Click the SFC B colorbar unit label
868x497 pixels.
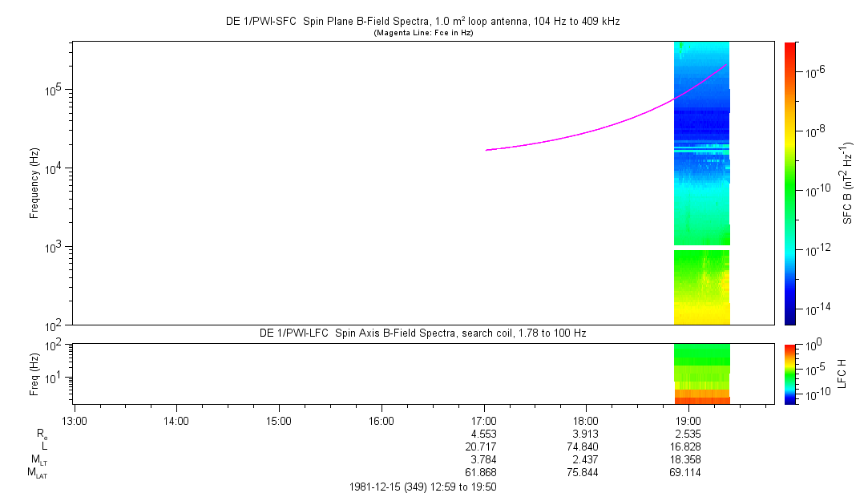[x=848, y=183]
